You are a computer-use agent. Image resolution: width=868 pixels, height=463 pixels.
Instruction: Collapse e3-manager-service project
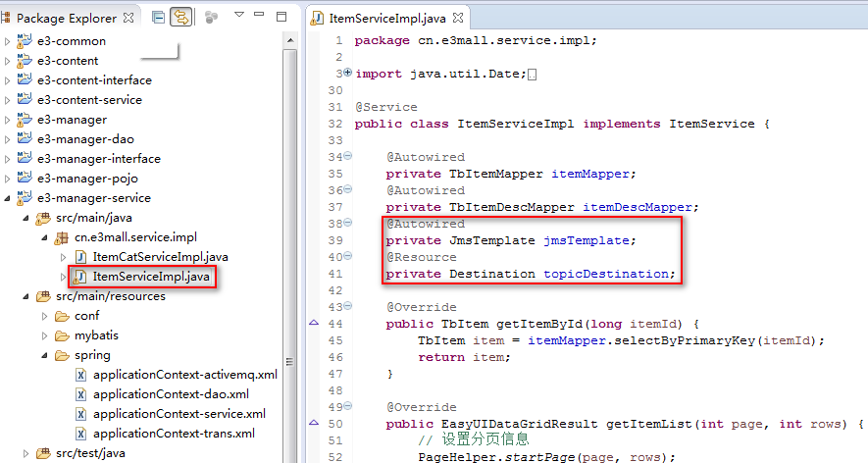tap(7, 198)
